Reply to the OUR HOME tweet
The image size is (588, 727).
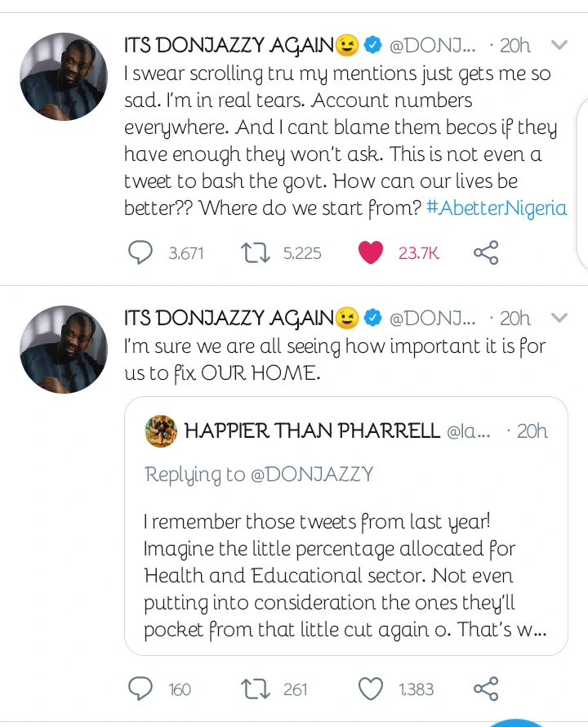coord(141,689)
